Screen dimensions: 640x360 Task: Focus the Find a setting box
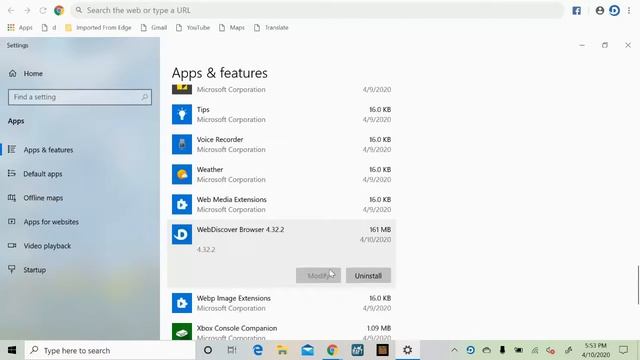tap(80, 97)
